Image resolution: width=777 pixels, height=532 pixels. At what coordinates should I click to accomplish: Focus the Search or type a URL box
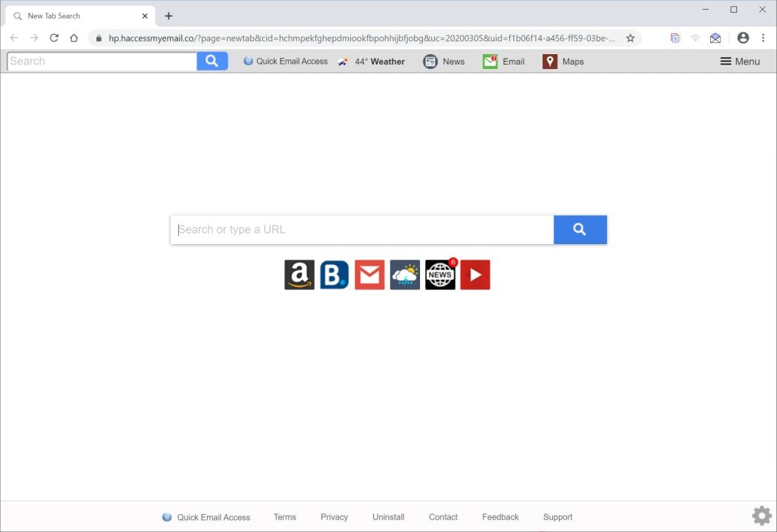[362, 229]
